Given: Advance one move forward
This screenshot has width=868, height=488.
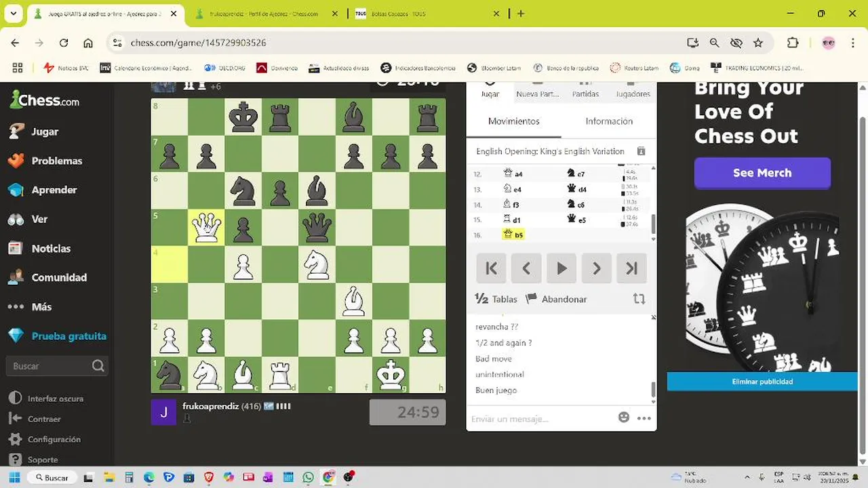Looking at the screenshot, I should [x=597, y=268].
